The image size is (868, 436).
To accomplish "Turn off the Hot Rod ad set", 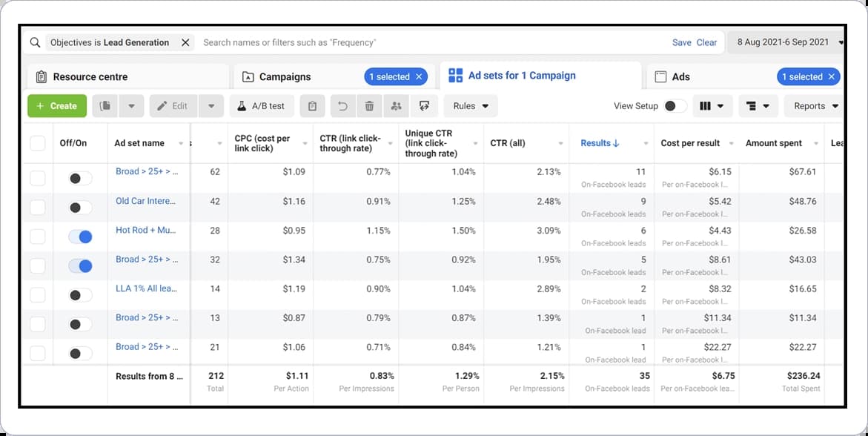I will 80,237.
